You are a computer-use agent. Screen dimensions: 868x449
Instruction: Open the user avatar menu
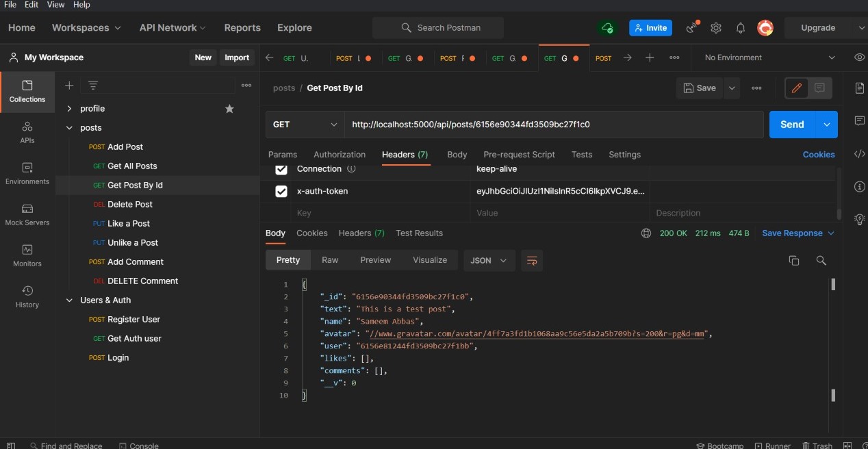(765, 28)
